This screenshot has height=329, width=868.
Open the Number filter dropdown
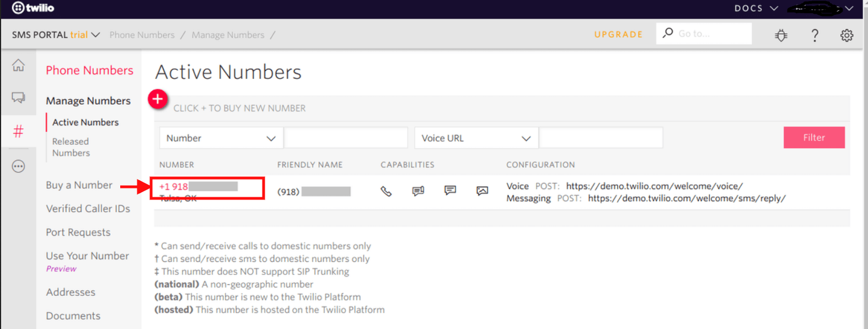pos(221,138)
